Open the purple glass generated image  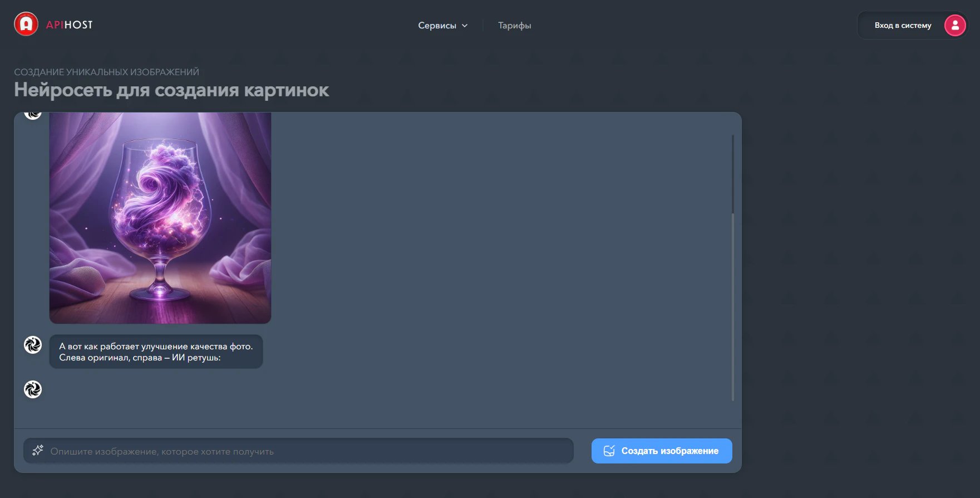click(160, 218)
